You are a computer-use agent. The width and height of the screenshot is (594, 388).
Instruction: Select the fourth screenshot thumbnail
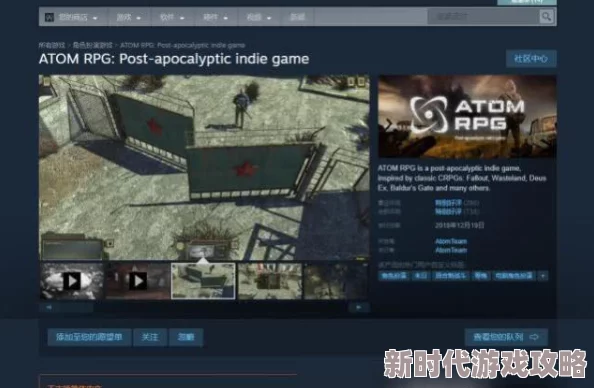click(x=269, y=281)
